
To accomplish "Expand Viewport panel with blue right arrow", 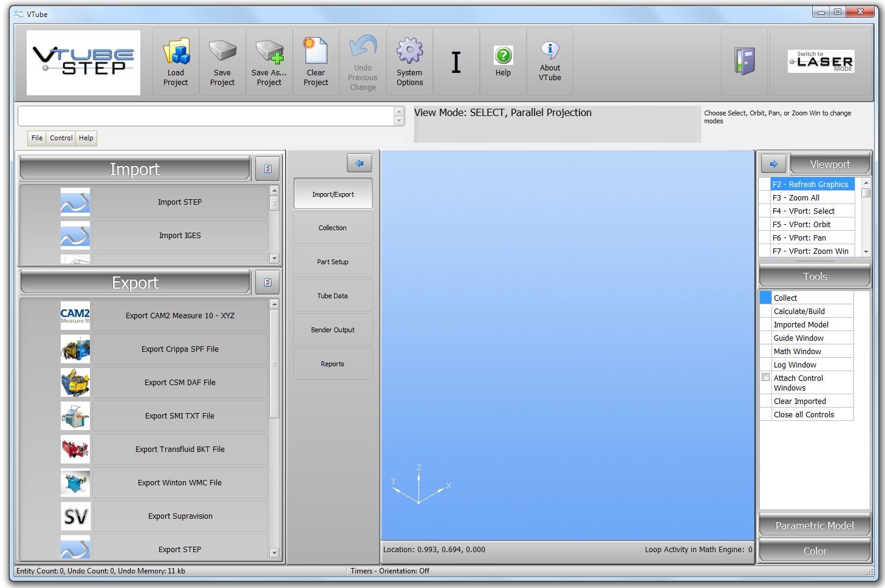I will [x=774, y=164].
